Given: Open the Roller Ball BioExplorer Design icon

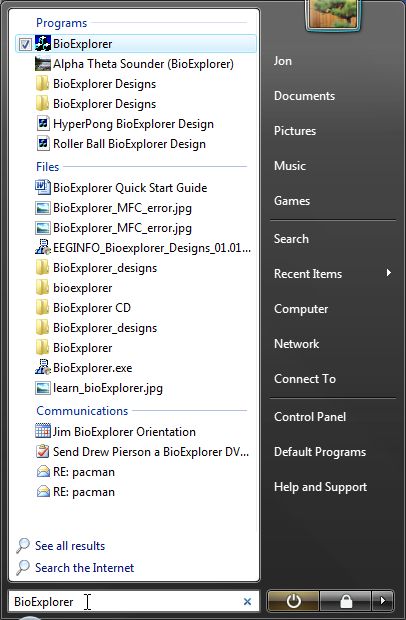Looking at the screenshot, I should (43, 144).
